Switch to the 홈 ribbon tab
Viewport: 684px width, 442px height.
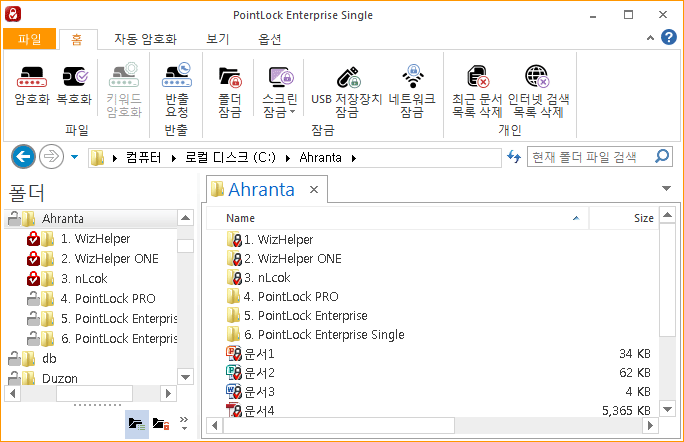pyautogui.click(x=77, y=40)
